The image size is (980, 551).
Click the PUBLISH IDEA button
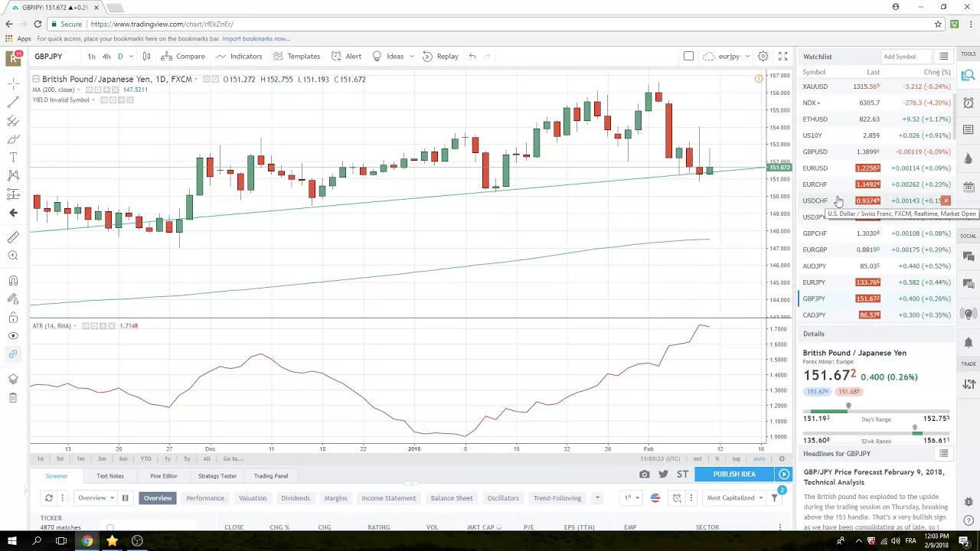click(734, 474)
